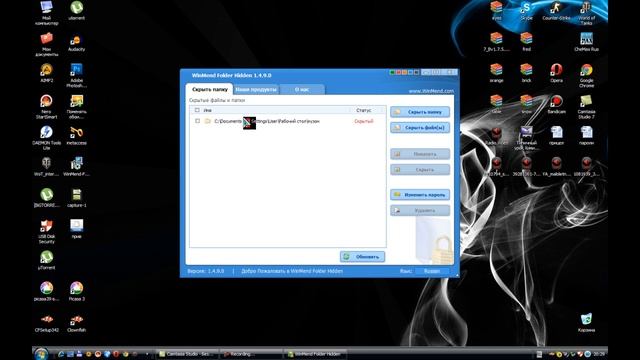Launch Skype from the desktop
Image resolution: width=640 pixels, height=360 pixels.
pyautogui.click(x=527, y=11)
